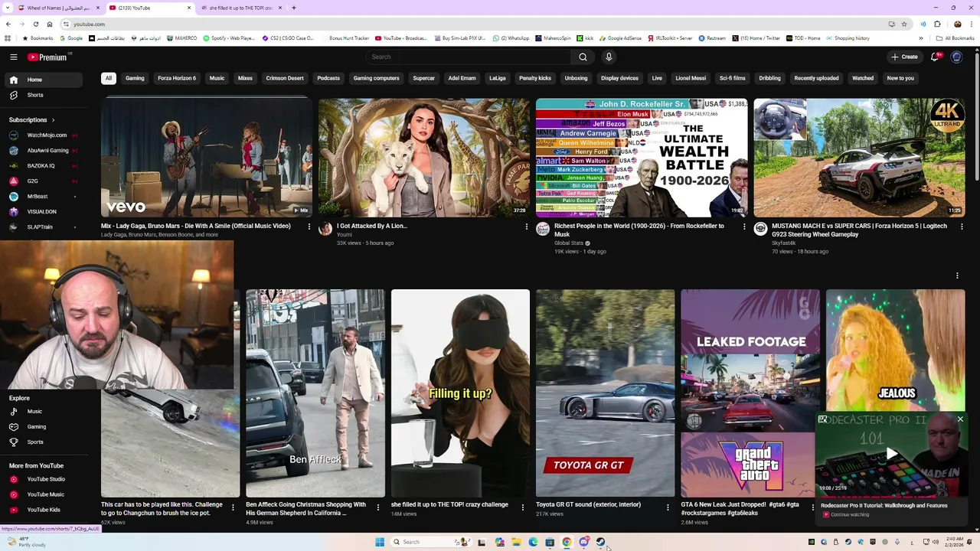Open options for Richest People in the World video
The image size is (980, 551).
744,227
